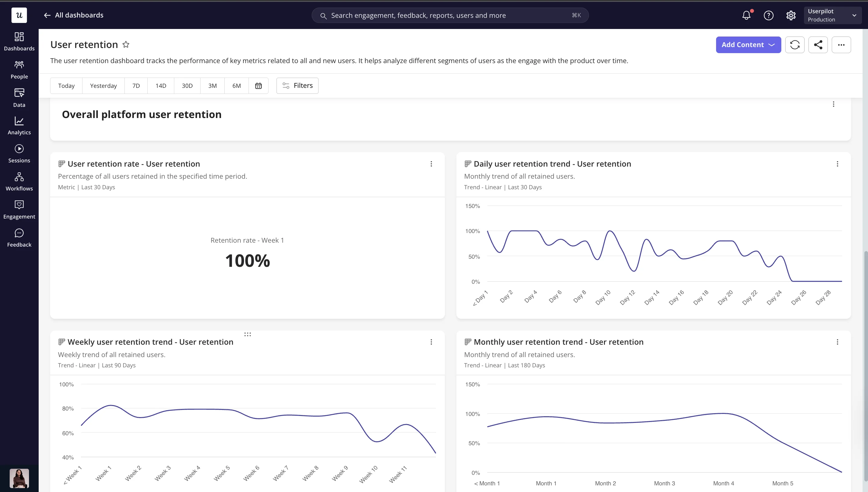Screen dimensions: 868x492
Task: Refresh the dashboard with the reload icon
Action: click(795, 45)
